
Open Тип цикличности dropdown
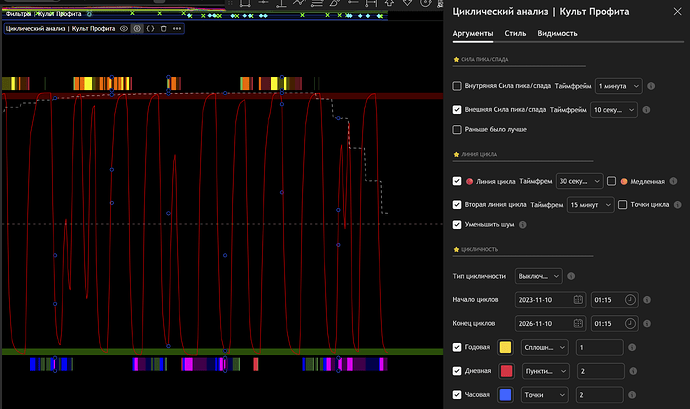[539, 276]
